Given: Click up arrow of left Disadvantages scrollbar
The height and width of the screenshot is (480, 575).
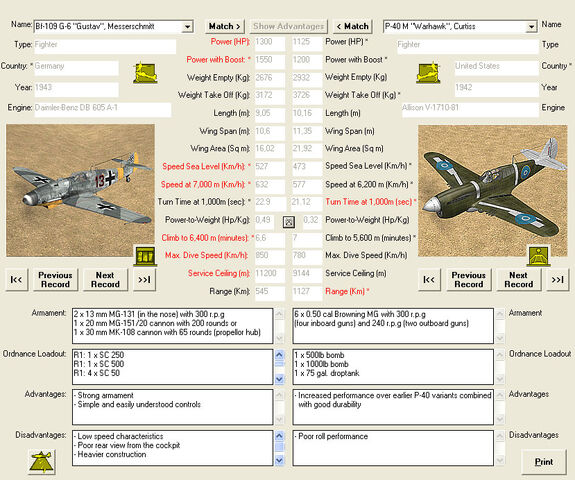Looking at the screenshot, I should point(279,436).
